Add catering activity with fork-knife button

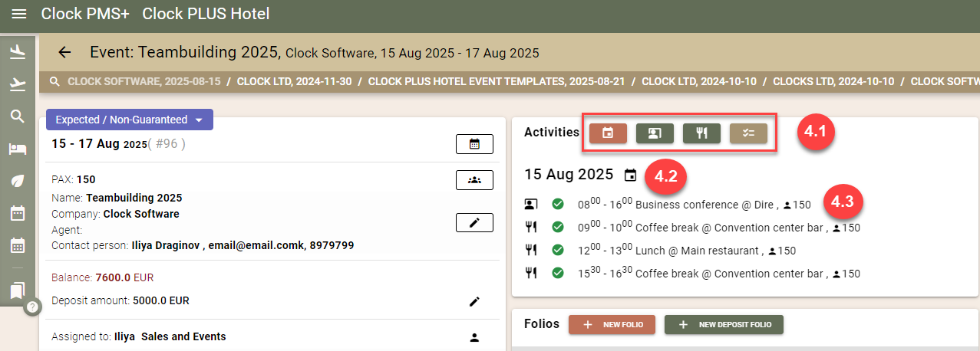click(701, 133)
